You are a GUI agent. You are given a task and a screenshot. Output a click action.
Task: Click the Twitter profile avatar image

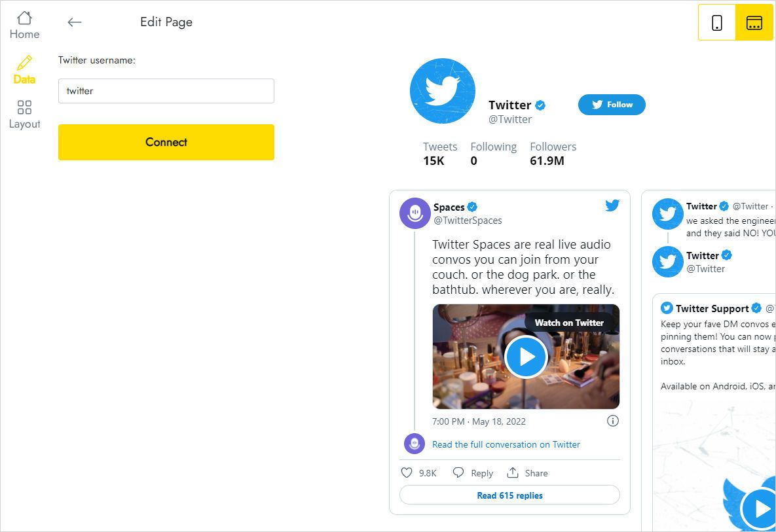click(x=442, y=91)
